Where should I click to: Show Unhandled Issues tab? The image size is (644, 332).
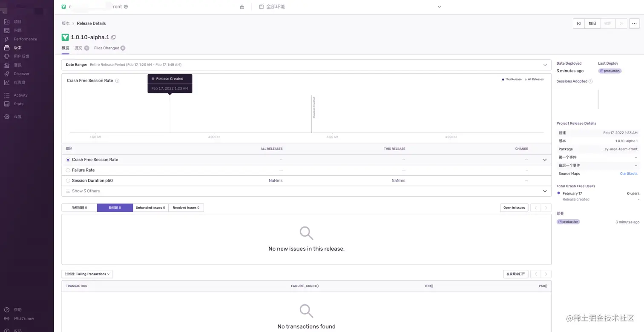[x=150, y=208]
